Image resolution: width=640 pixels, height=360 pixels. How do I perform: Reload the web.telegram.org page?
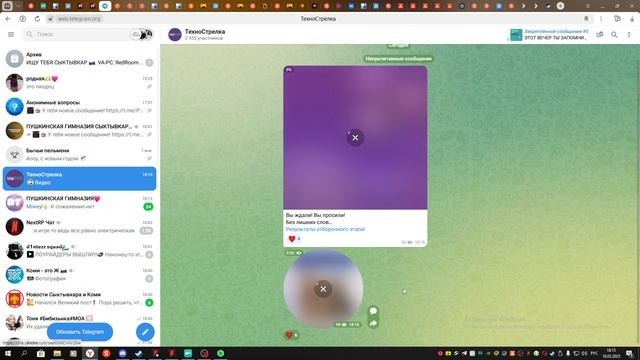tap(37, 19)
